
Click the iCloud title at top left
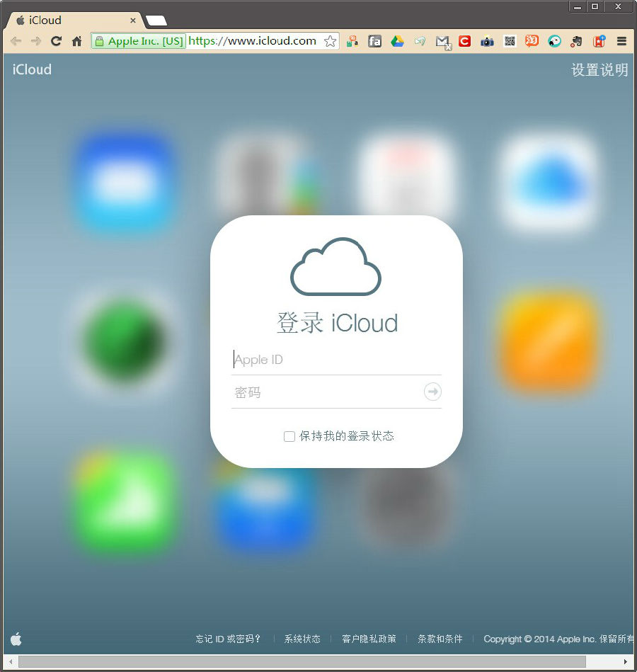tap(32, 69)
